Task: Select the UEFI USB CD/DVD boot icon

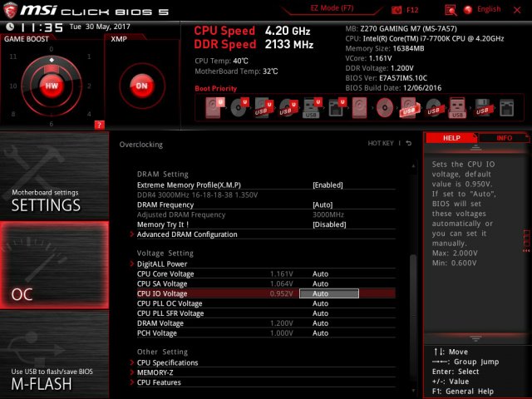Action: point(288,108)
